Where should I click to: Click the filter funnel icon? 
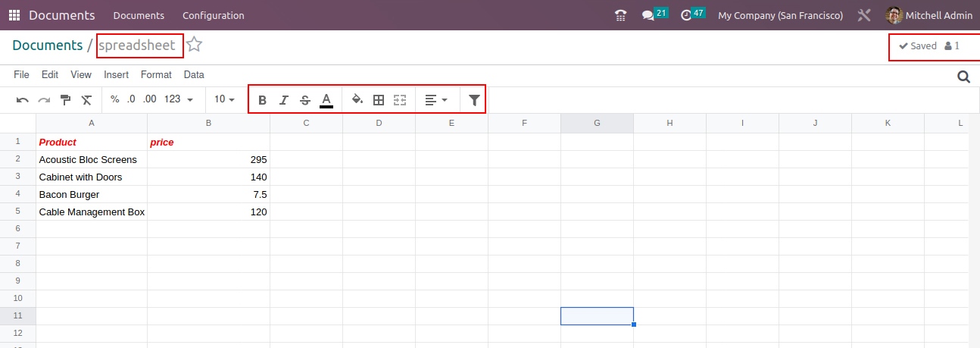coord(474,99)
